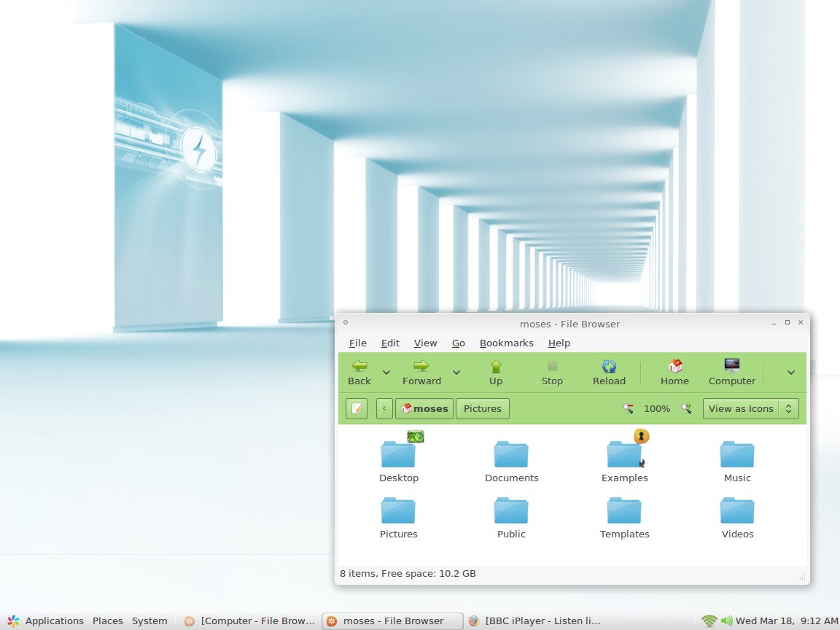The height and width of the screenshot is (630, 840).
Task: Click the path bar left scroll arrow
Action: (x=384, y=409)
